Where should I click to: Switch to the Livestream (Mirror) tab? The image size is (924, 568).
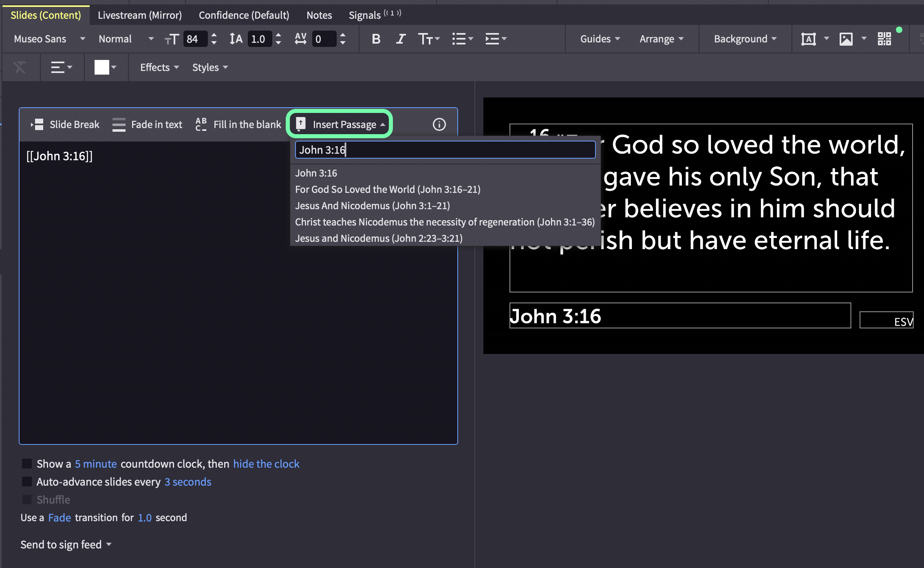pos(140,15)
